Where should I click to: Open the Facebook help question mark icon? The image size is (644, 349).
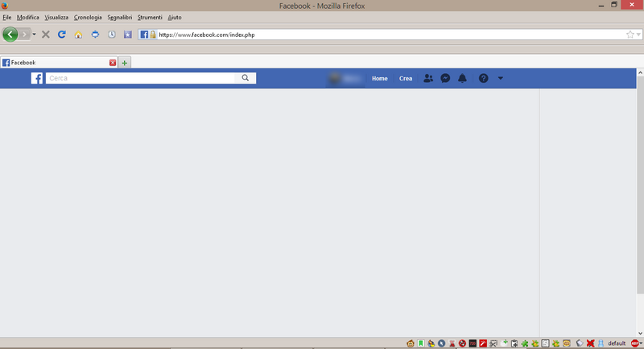point(484,78)
